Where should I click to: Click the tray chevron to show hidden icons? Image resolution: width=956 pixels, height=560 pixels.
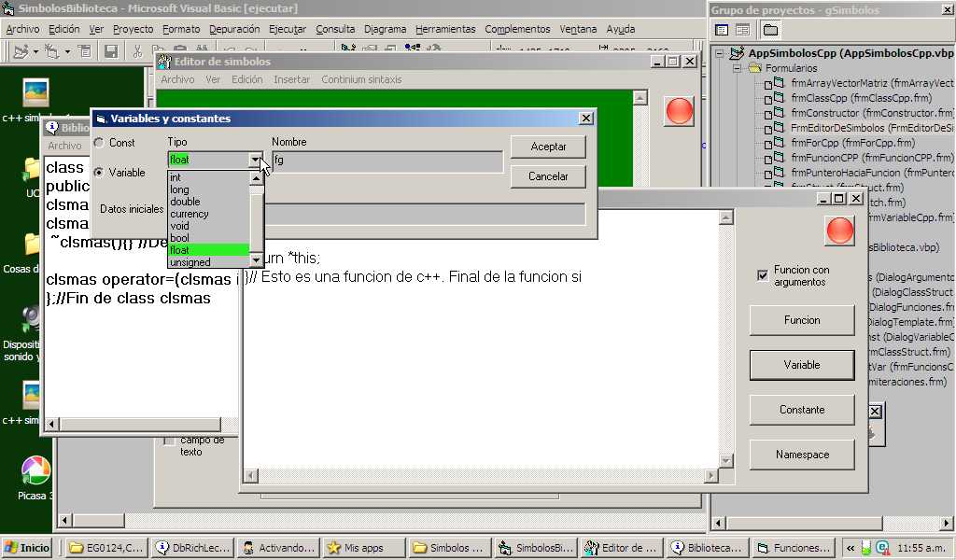(851, 549)
